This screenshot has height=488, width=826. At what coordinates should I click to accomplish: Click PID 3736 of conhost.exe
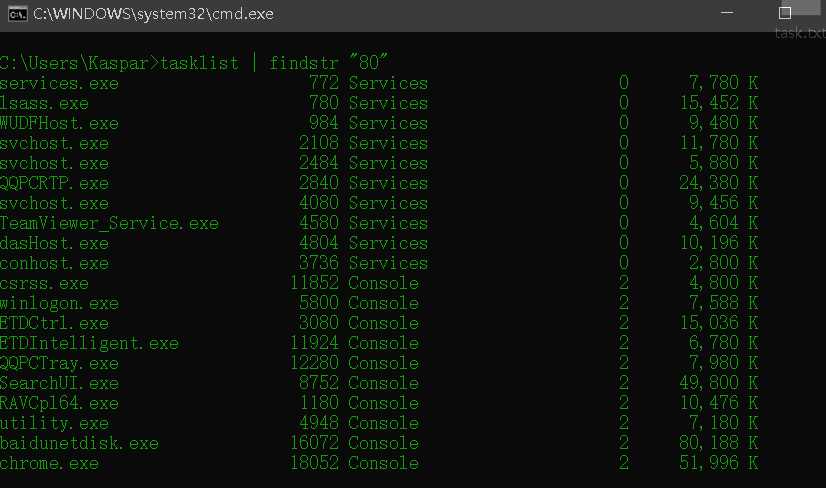[x=319, y=263]
